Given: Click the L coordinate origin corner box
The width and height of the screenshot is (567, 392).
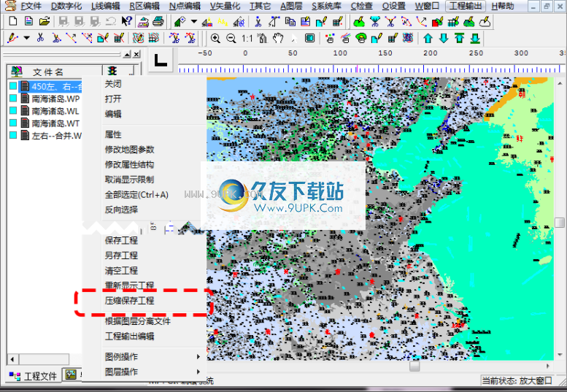Looking at the screenshot, I should click(x=161, y=60).
